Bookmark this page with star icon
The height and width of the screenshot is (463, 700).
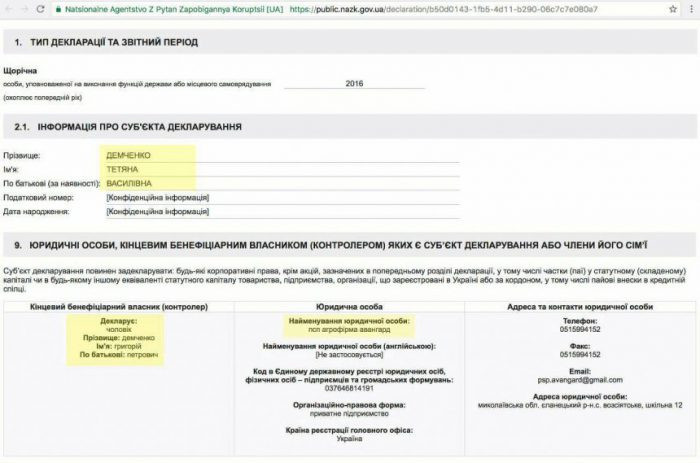tap(673, 9)
